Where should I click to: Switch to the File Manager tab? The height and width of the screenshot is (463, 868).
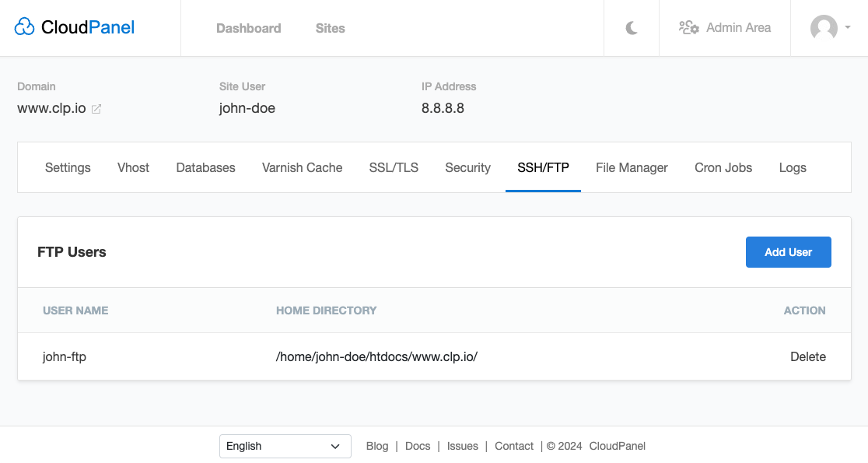(632, 167)
